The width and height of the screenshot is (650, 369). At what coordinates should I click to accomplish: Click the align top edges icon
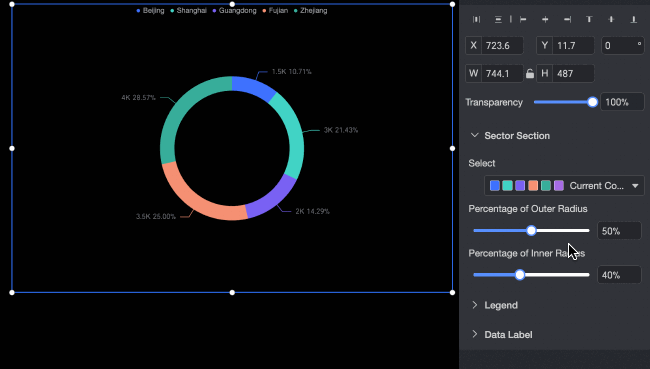pos(589,19)
